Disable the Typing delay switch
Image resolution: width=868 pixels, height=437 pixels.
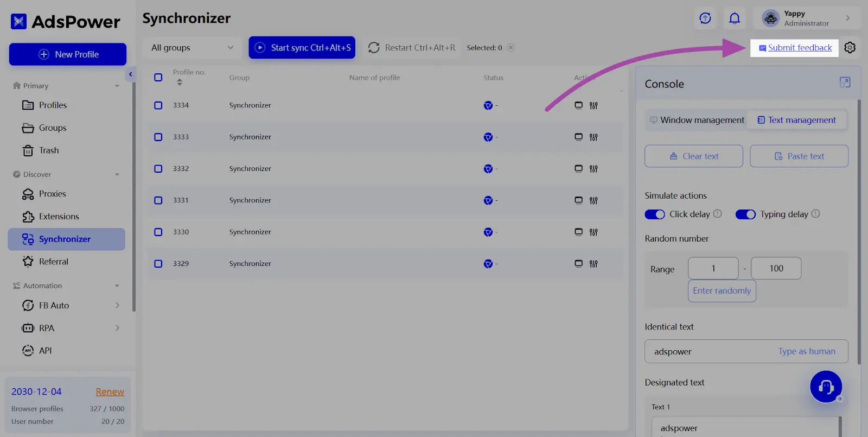click(x=745, y=214)
